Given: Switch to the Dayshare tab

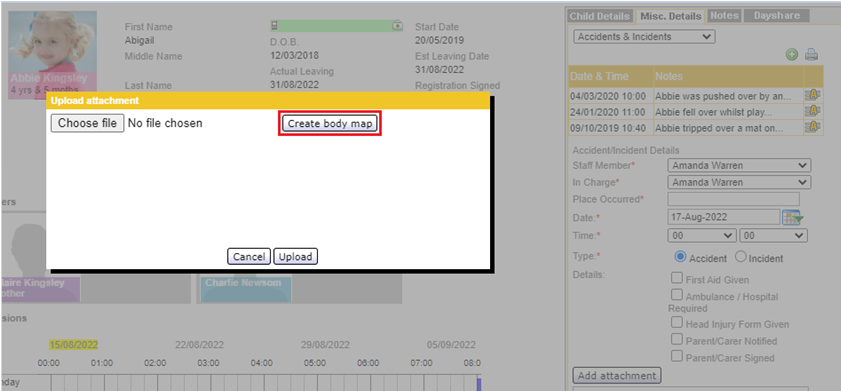Looking at the screenshot, I should pos(776,16).
